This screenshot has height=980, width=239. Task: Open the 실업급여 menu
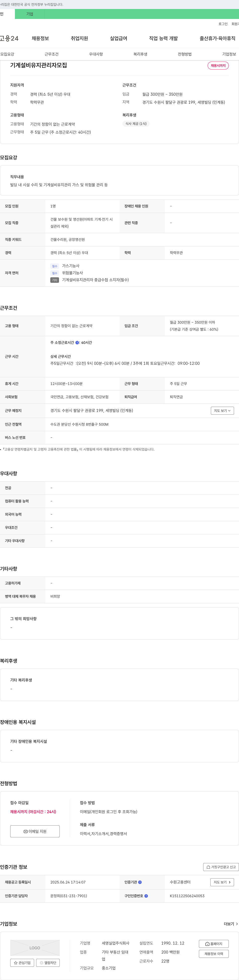(x=119, y=38)
